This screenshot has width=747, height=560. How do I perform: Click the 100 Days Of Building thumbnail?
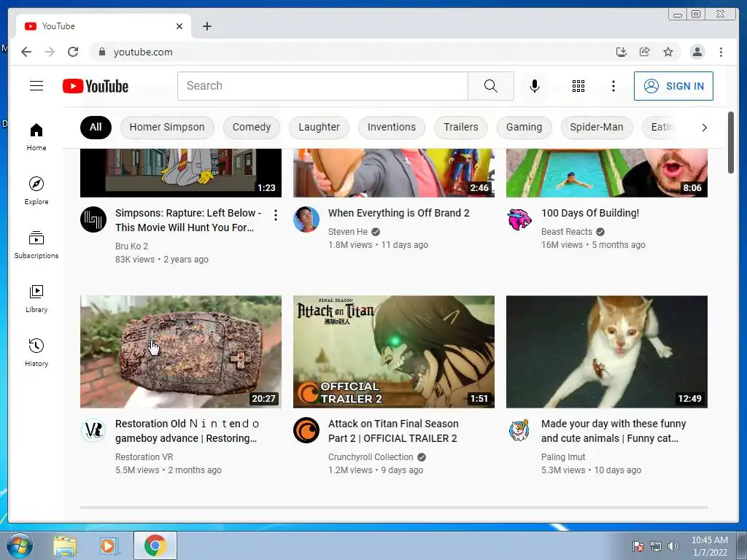(x=606, y=173)
